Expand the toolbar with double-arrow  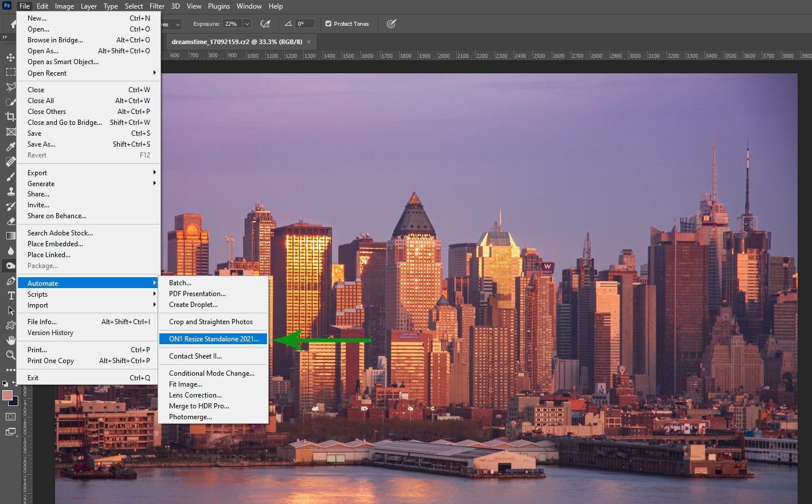tap(5, 37)
